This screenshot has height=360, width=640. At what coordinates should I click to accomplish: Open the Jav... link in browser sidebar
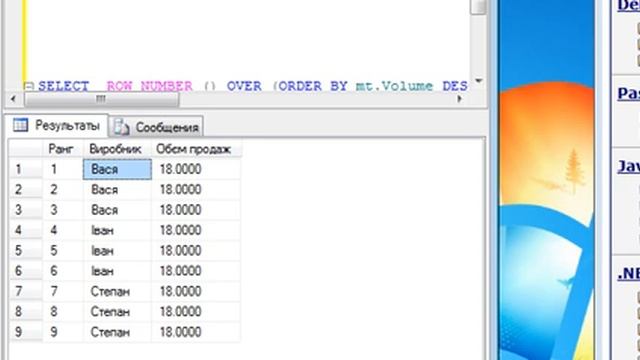click(629, 167)
